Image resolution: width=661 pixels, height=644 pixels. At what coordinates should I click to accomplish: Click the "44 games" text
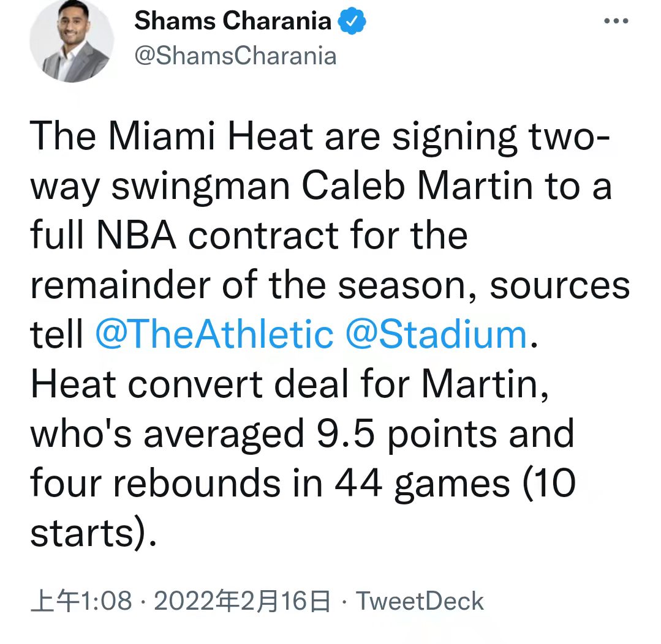click(422, 484)
